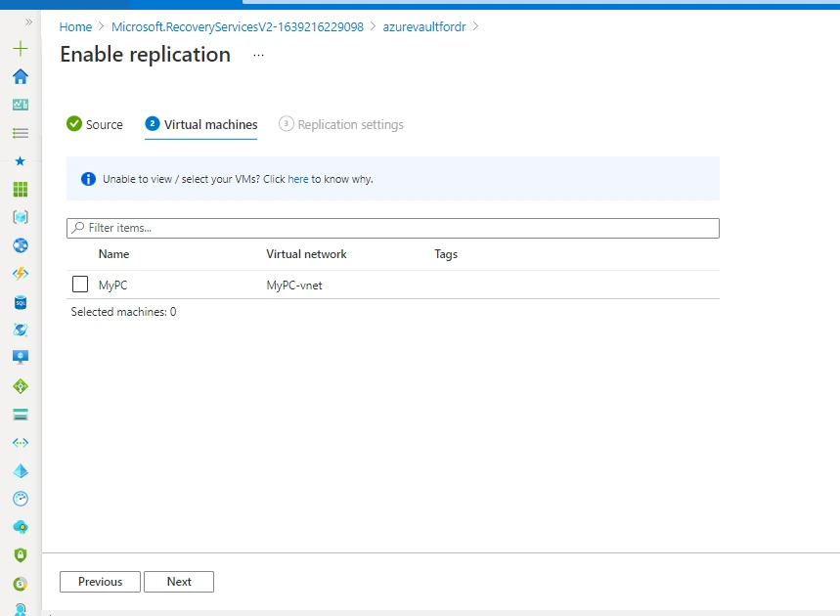Viewport: 840px width, 616px height.
Task: Expand the breadcrumb chevron after azurevaultfordr
Action: [x=475, y=27]
